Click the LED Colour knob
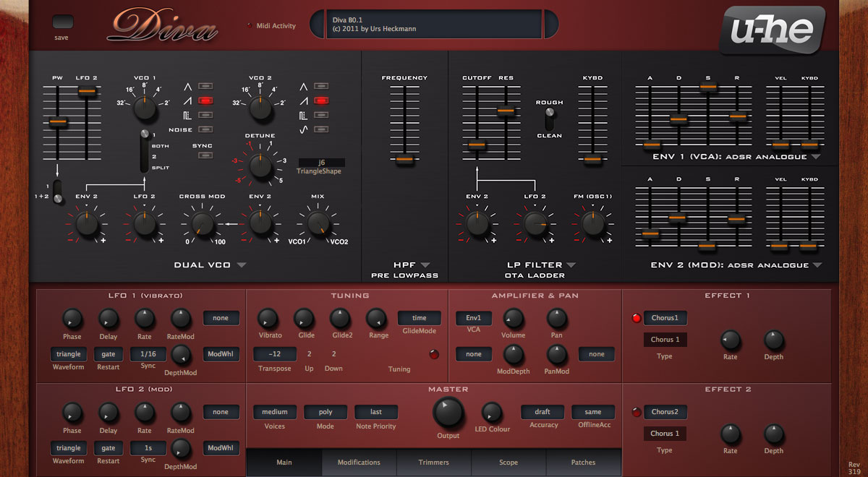Screen dimensions: 868x477 coord(492,413)
